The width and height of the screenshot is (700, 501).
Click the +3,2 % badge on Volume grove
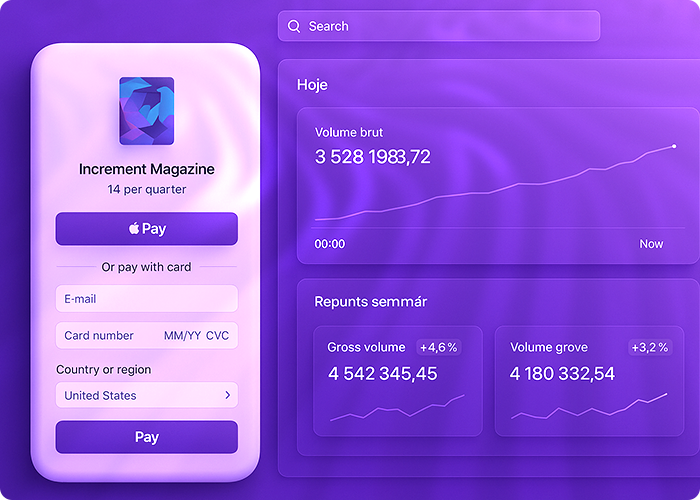[x=650, y=347]
